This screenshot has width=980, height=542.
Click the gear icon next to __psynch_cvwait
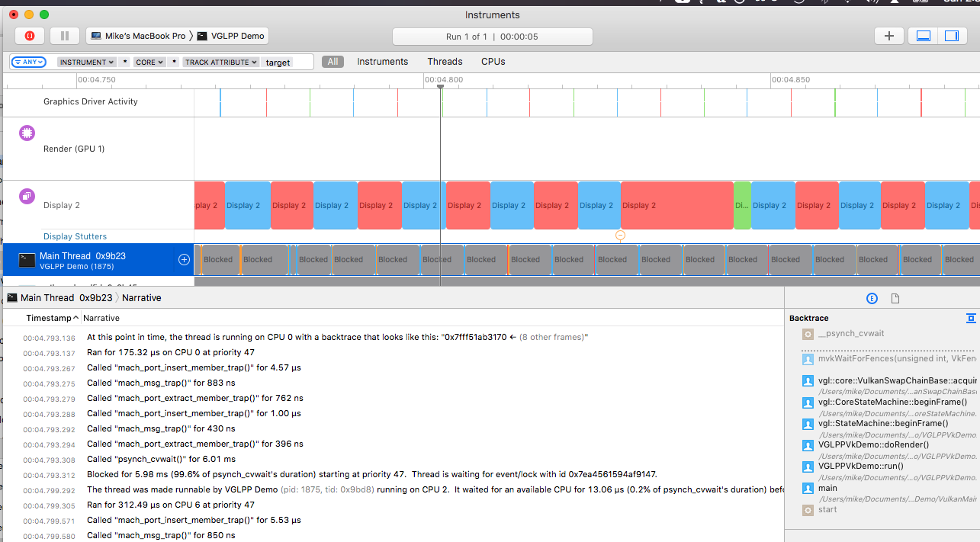(808, 334)
